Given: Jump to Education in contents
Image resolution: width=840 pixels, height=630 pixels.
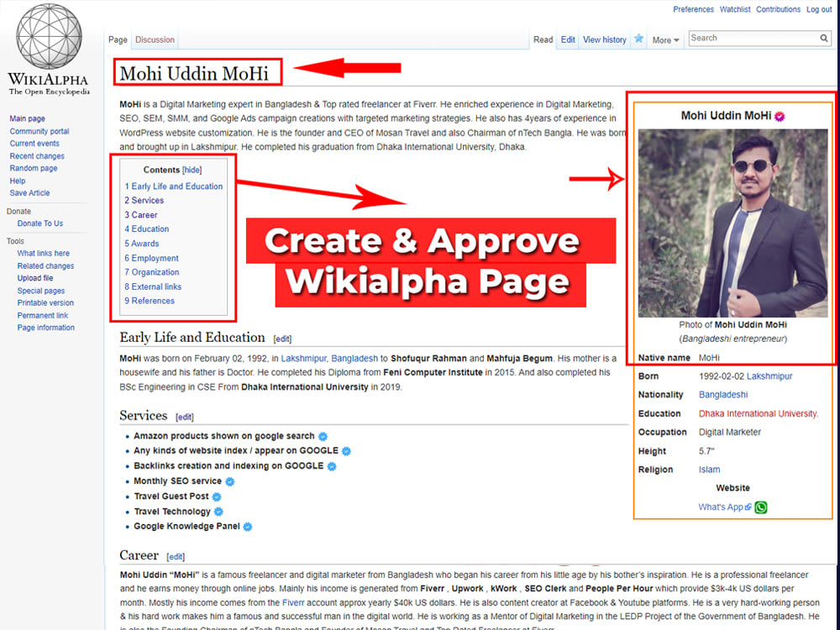Looking at the screenshot, I should pos(147,228).
